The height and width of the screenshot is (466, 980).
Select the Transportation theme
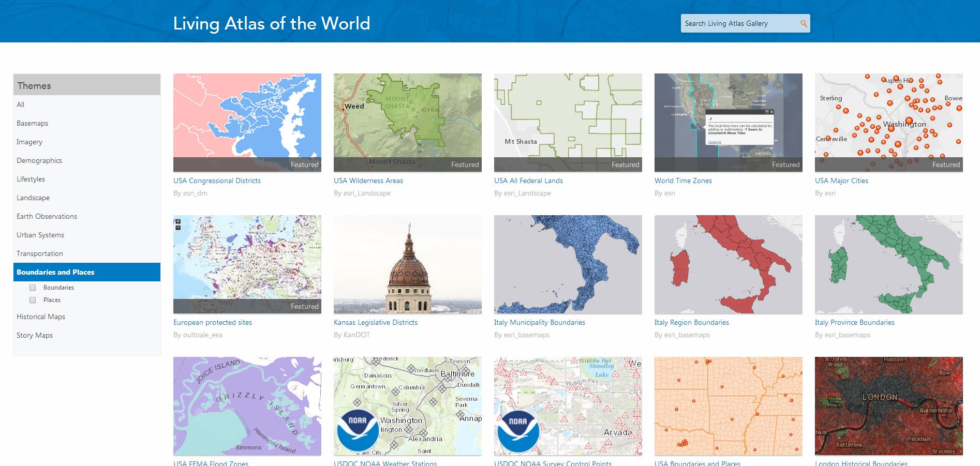click(x=87, y=253)
